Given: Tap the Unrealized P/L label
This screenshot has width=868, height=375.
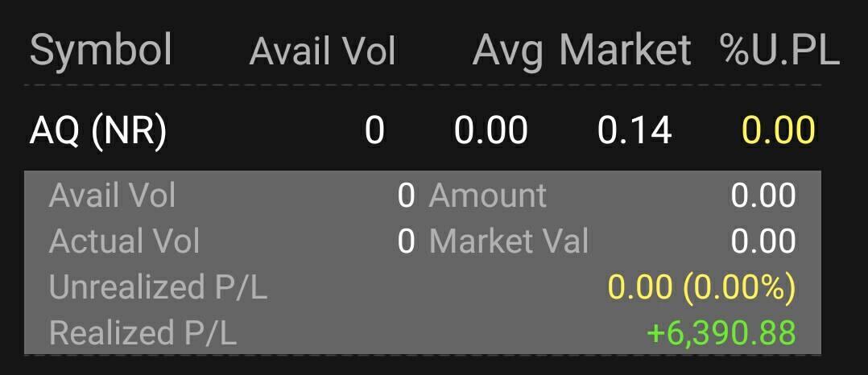Looking at the screenshot, I should (x=159, y=287).
